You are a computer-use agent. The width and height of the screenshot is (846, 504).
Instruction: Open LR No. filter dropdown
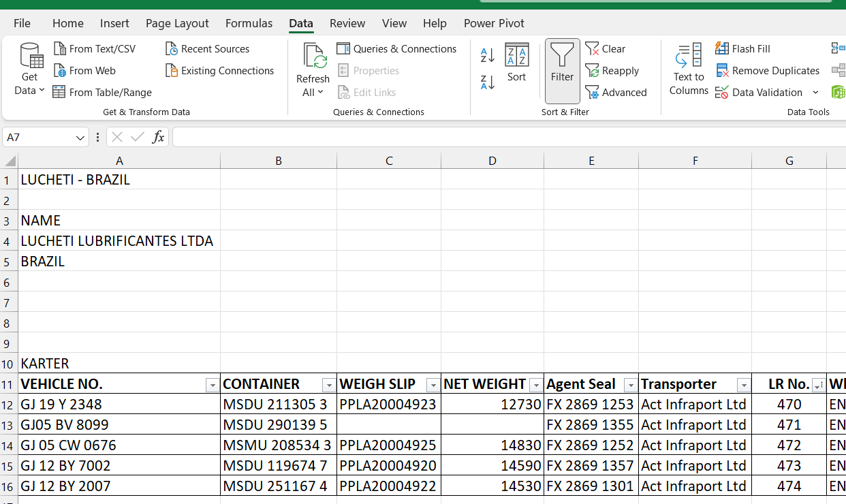[x=818, y=385]
